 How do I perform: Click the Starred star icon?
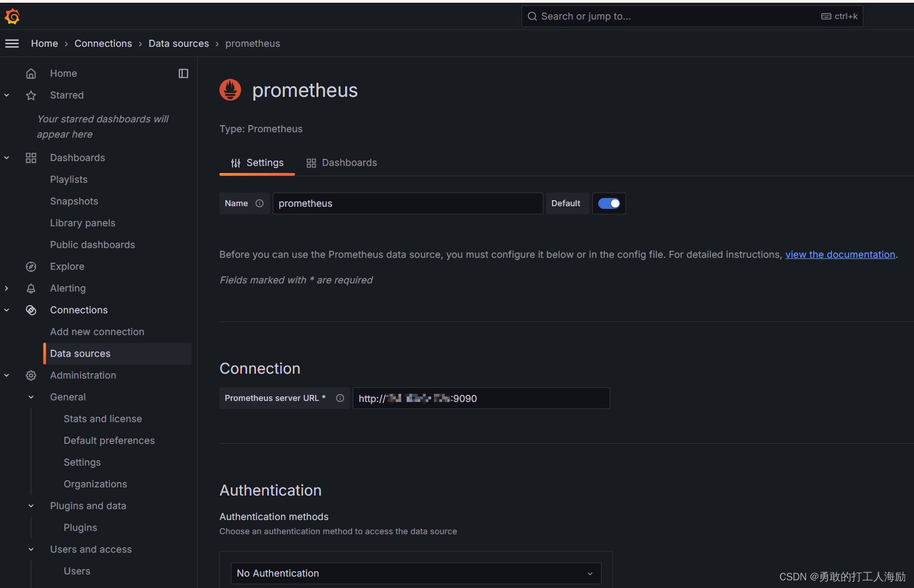(x=31, y=95)
